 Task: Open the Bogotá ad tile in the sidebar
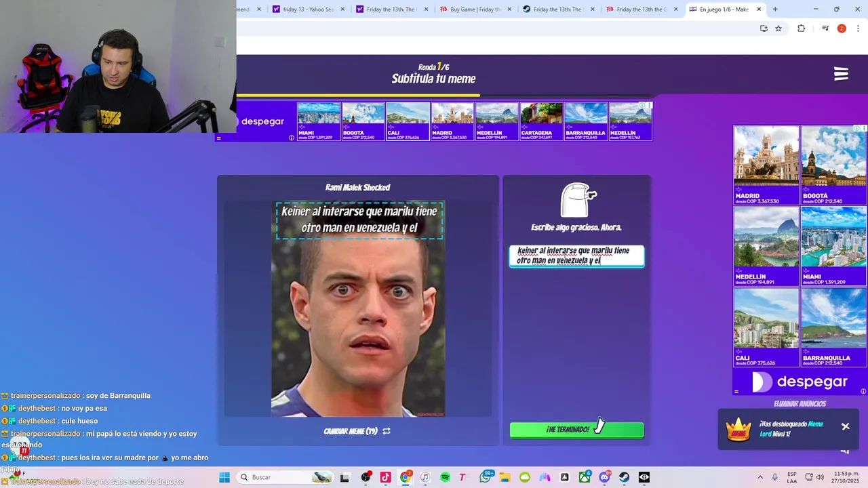coord(833,165)
